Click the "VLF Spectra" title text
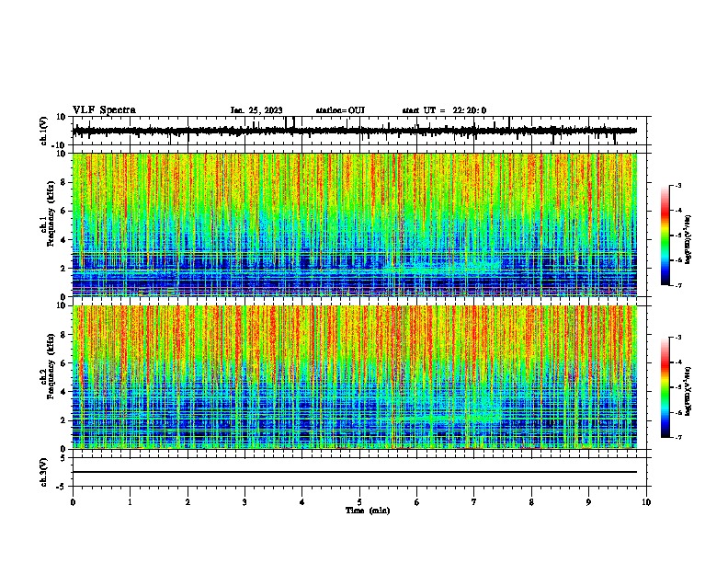Viewport: 728px width, 563px height. (x=104, y=110)
